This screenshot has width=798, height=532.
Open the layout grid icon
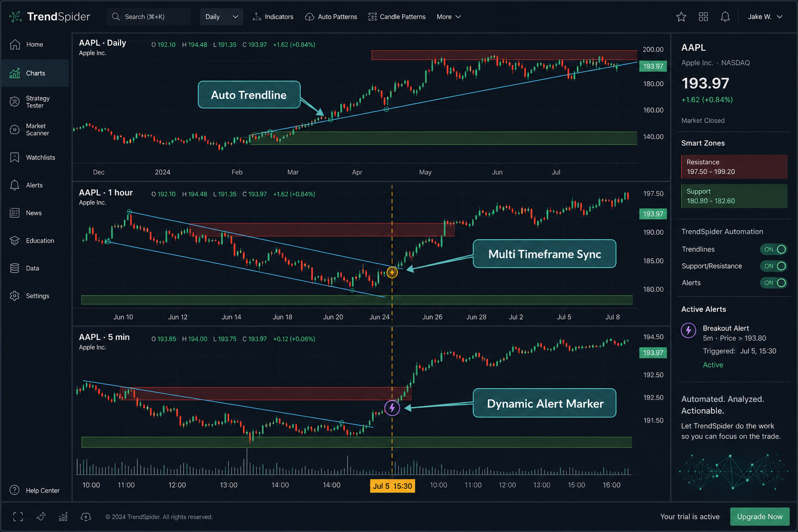pyautogui.click(x=703, y=17)
